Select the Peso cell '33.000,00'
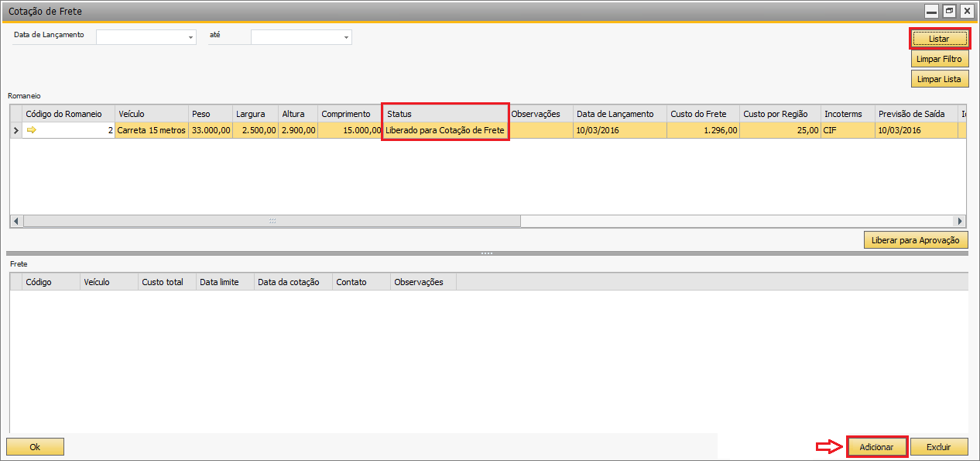The image size is (980, 461). pos(210,131)
